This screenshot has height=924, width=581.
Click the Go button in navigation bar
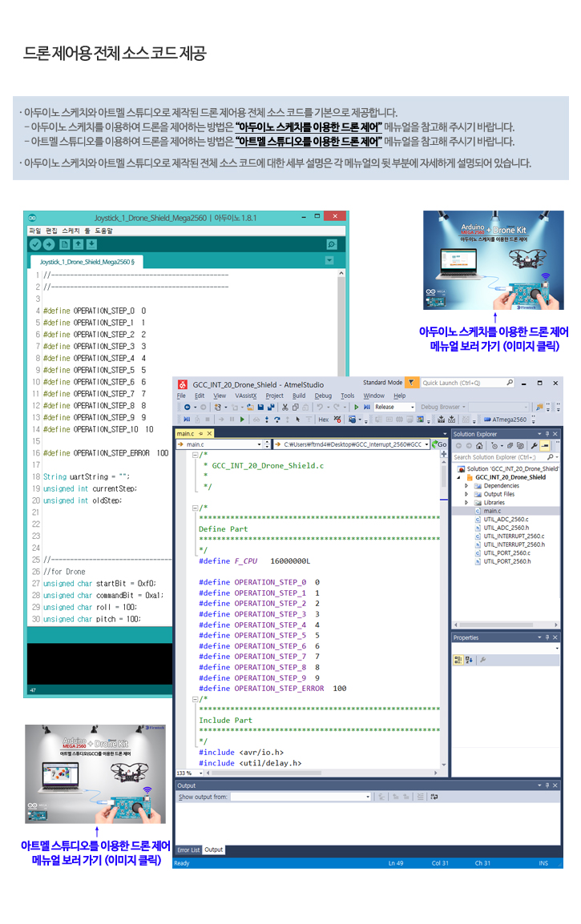tap(439, 444)
